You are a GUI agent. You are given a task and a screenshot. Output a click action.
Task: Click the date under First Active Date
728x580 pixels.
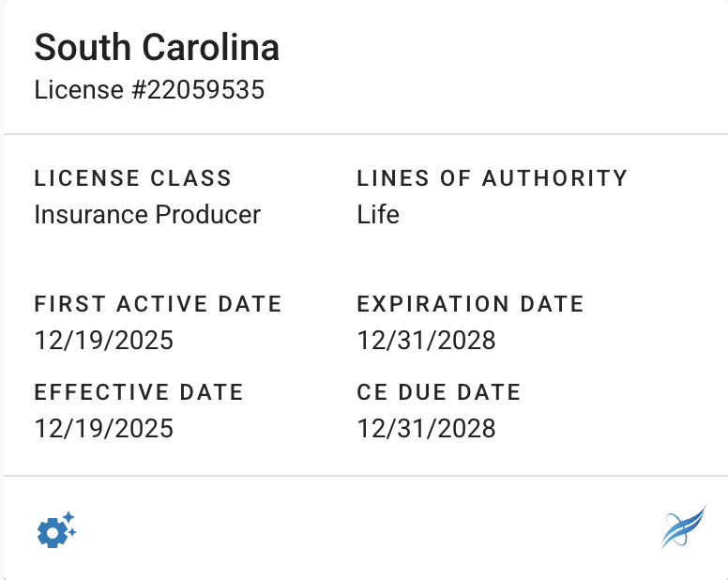click(104, 340)
